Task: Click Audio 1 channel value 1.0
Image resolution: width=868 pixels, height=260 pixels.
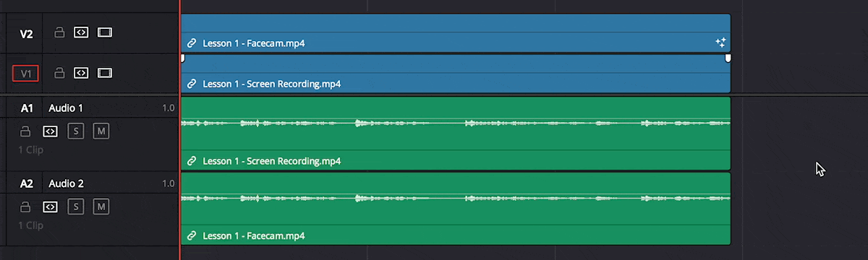Action: click(169, 108)
